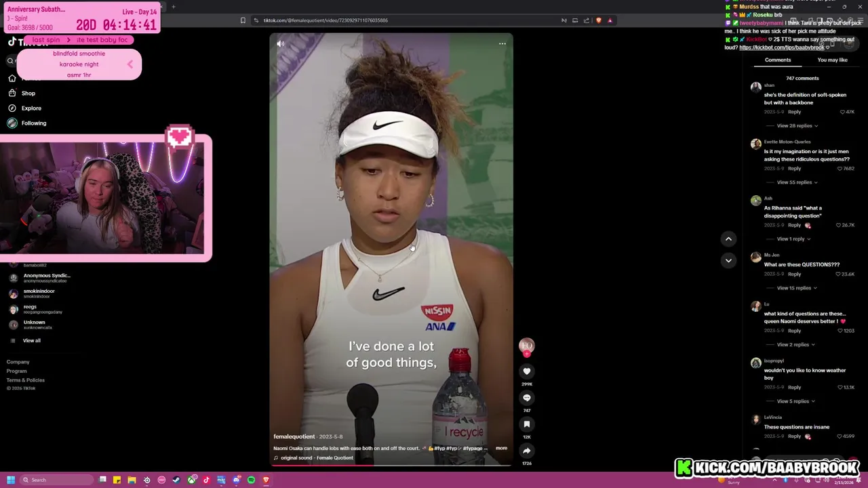The width and height of the screenshot is (868, 488).
Task: Open TikTok app from the taskbar
Action: coord(206,480)
